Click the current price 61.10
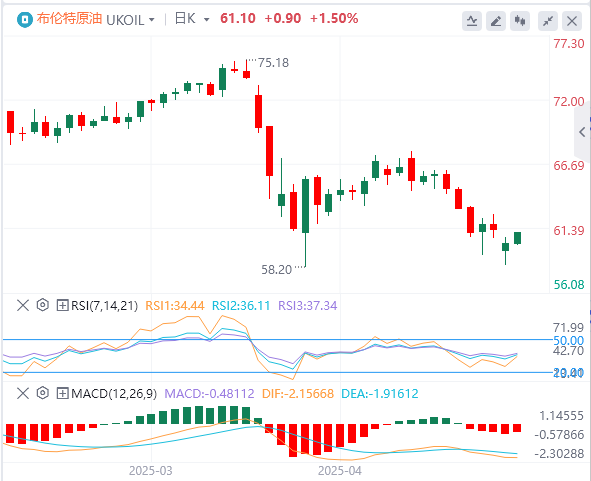591x481 pixels. [238, 18]
